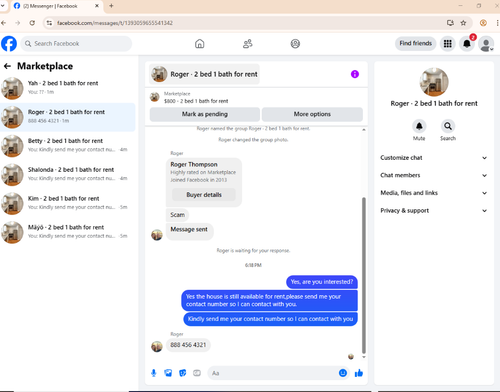
Task: Open the Groups icon in top navigation
Action: [295, 44]
